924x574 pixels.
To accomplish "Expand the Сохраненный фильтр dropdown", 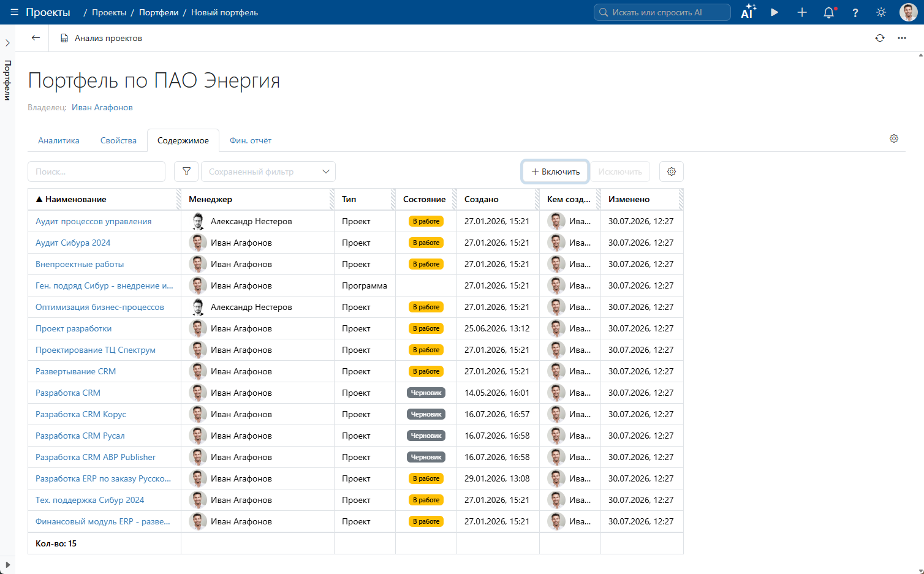I will [268, 172].
